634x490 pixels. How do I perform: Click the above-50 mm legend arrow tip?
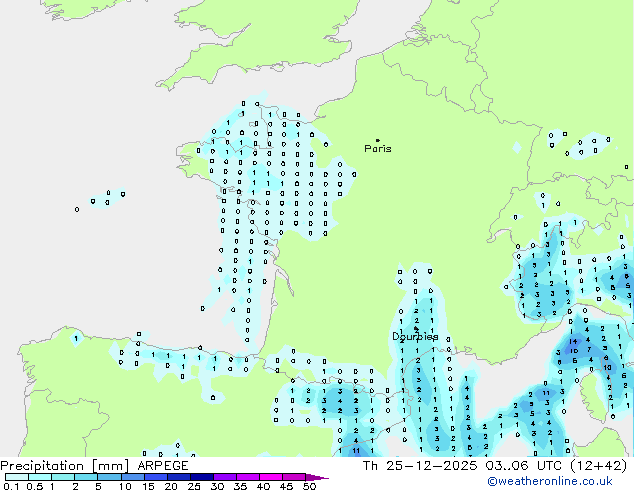317,477
